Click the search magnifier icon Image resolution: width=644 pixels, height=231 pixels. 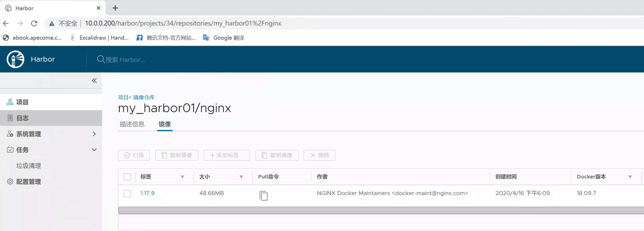100,59
